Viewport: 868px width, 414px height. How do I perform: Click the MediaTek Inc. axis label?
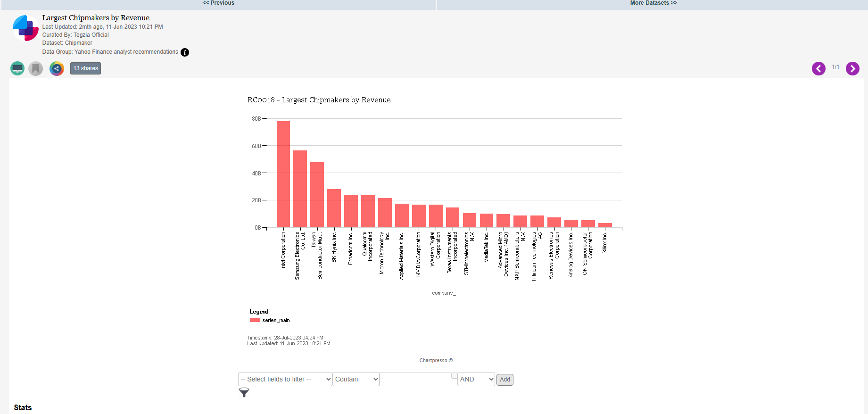487,247
